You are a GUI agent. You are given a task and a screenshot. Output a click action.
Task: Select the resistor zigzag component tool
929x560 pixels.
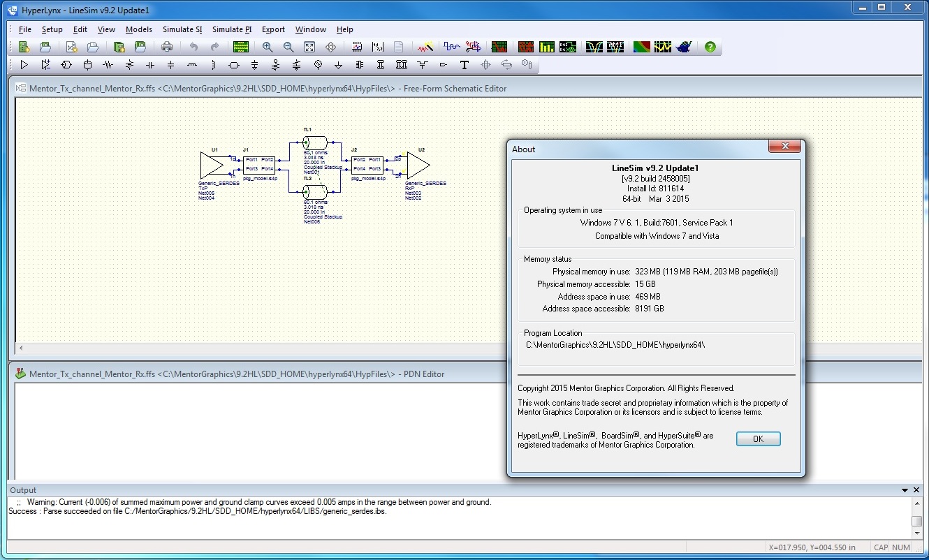point(108,65)
